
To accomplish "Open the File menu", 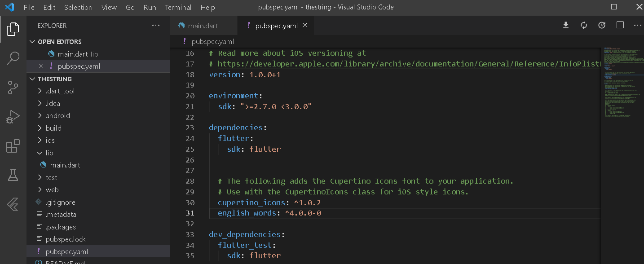I will coord(29,8).
